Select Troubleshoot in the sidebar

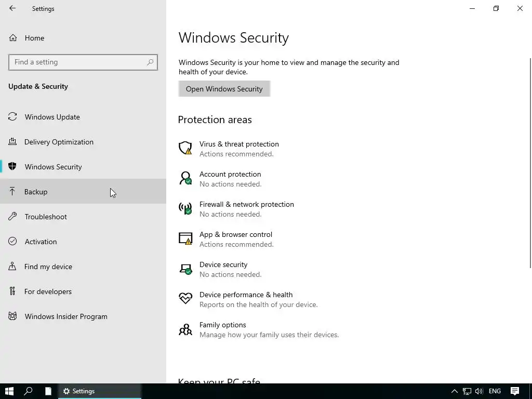tap(83, 217)
